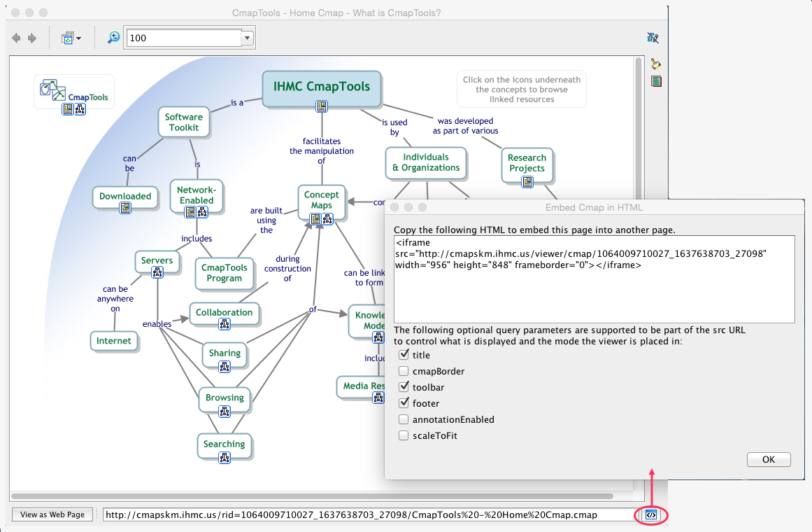812x532 pixels.
Task: Open cmap link icon under Collaboration
Action: point(225,324)
